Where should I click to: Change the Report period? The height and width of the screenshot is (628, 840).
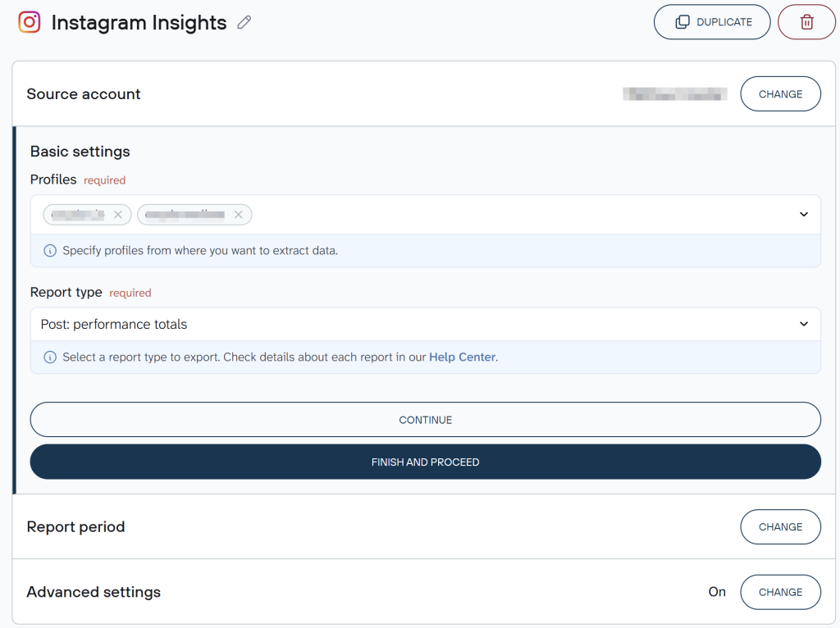781,527
